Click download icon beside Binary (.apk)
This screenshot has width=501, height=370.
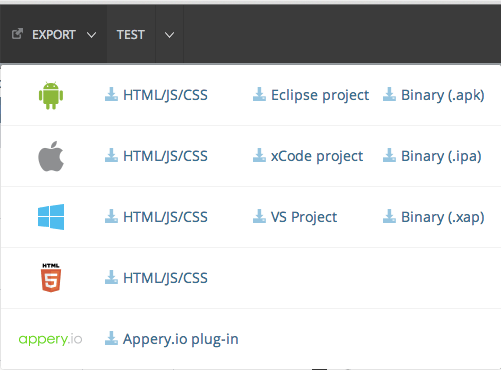pyautogui.click(x=389, y=94)
